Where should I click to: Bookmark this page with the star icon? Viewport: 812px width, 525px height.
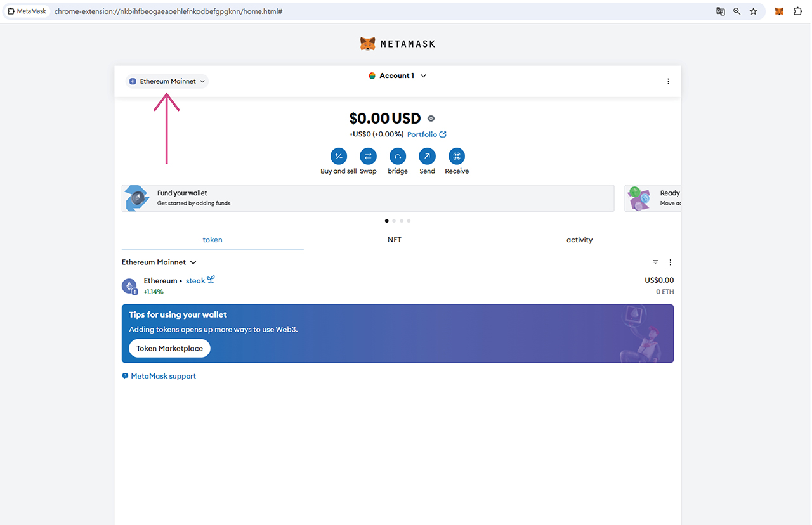tap(754, 11)
